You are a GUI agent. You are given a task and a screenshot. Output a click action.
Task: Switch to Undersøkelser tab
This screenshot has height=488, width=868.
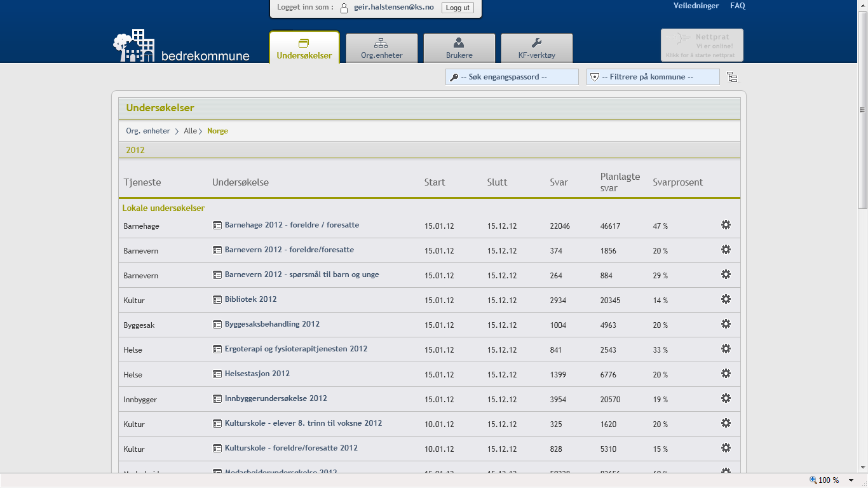pyautogui.click(x=304, y=48)
